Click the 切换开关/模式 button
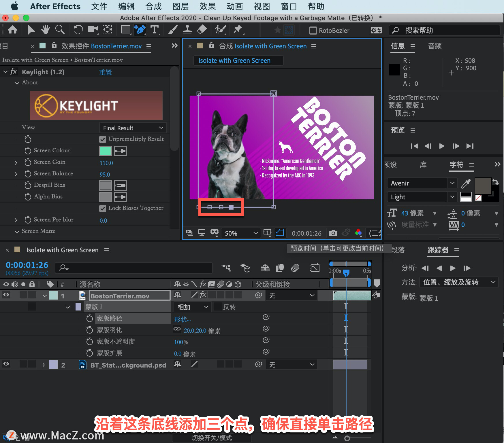Viewport: 504px width, 443px height. pyautogui.click(x=212, y=438)
